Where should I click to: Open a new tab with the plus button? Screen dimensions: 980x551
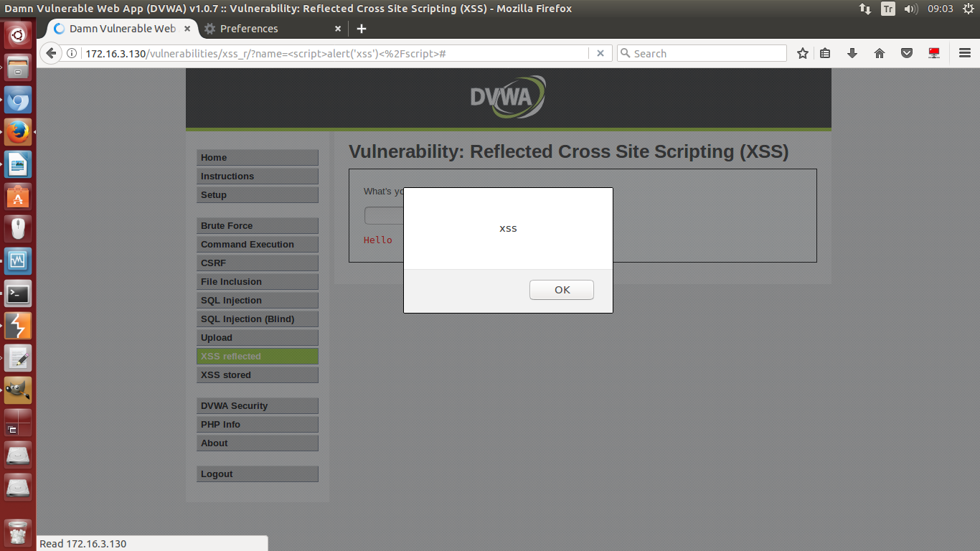(362, 29)
